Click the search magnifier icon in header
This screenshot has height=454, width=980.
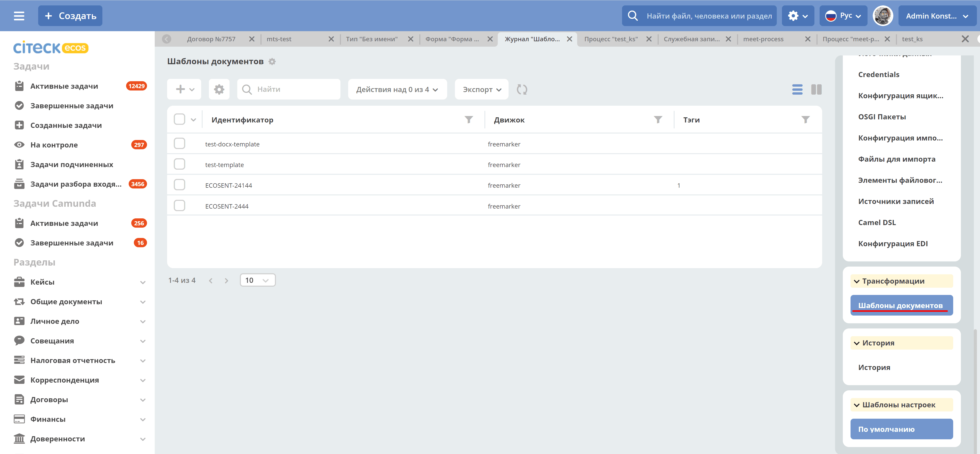coord(633,15)
